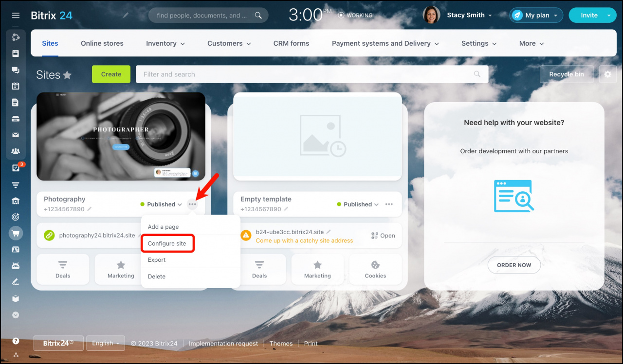Open Empty template Published status dropdown

(x=358, y=204)
